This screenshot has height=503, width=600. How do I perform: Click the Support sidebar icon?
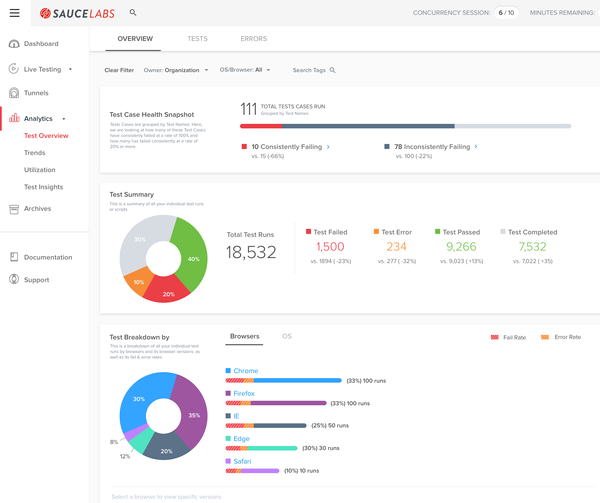14,280
